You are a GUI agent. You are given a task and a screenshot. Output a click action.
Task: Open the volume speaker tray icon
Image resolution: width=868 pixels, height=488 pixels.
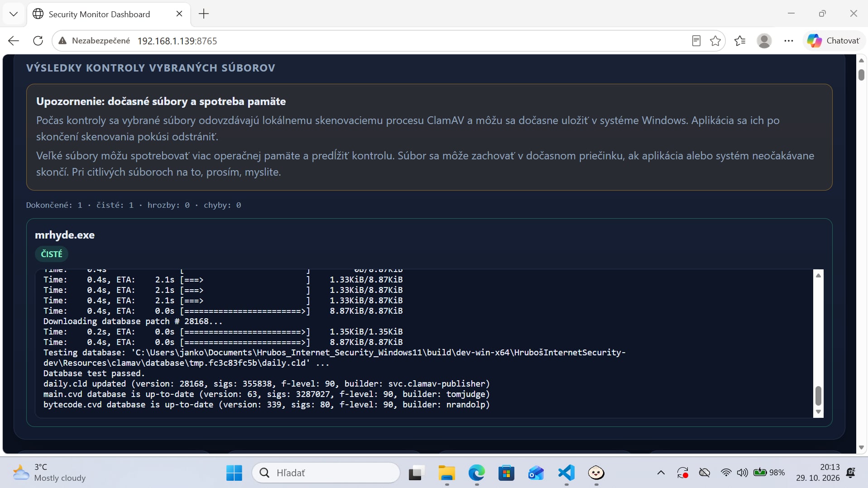742,473
